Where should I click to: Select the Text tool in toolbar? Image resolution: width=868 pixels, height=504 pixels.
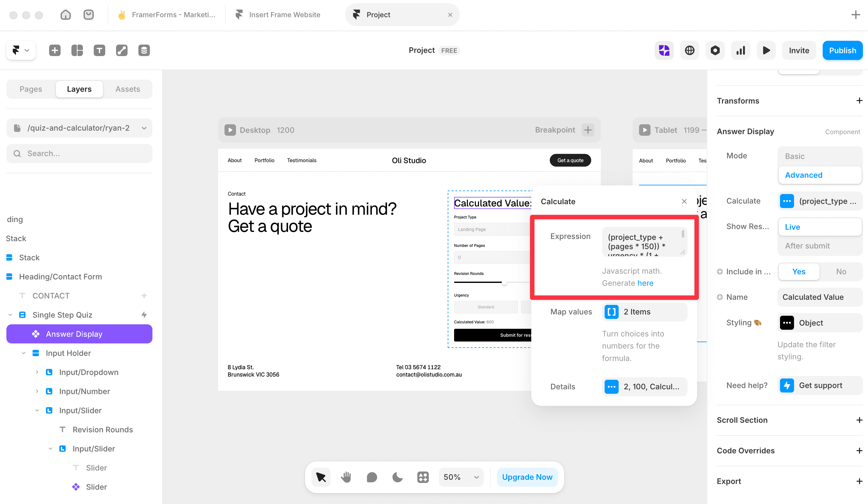point(99,50)
